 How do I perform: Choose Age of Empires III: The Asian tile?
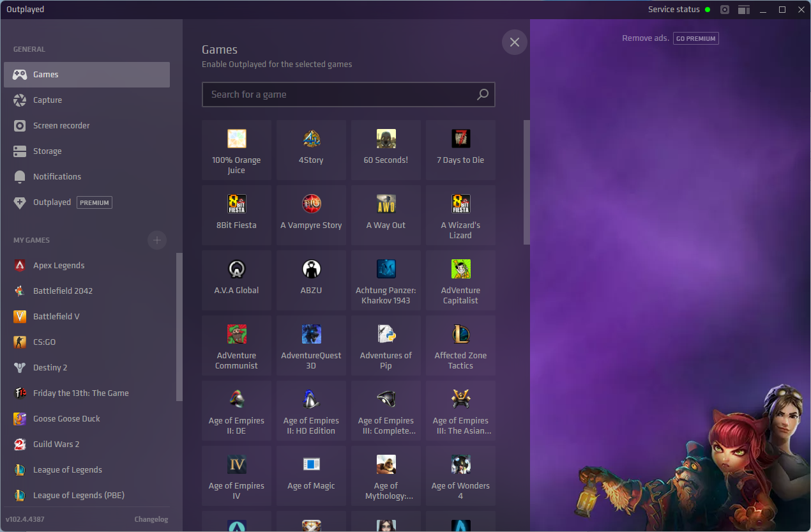tap(460, 411)
